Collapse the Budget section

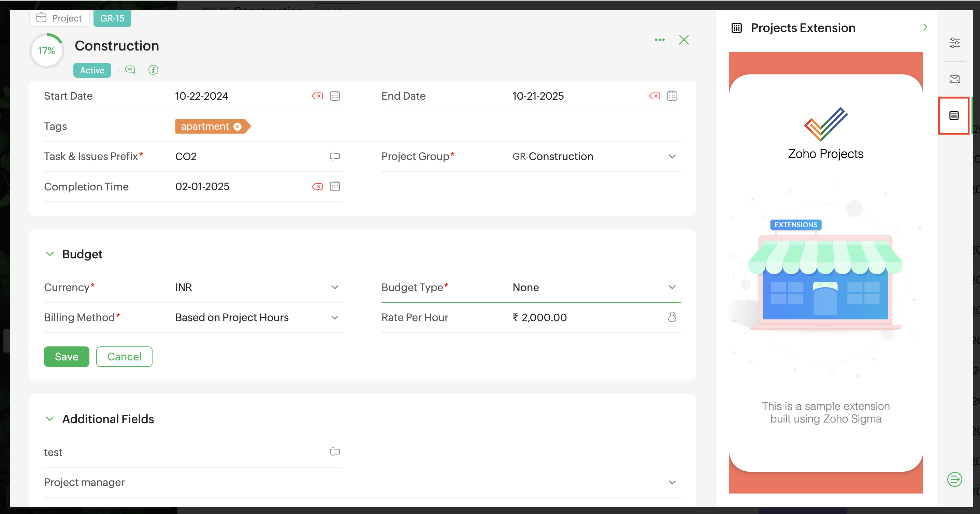click(x=49, y=254)
